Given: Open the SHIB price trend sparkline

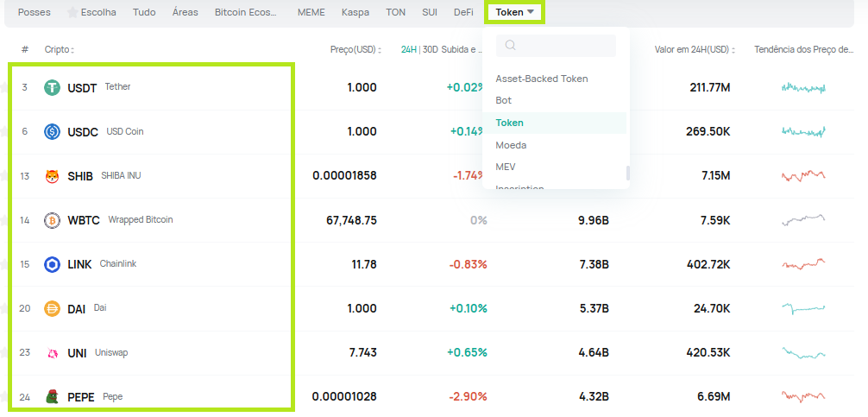Looking at the screenshot, I should (x=803, y=176).
